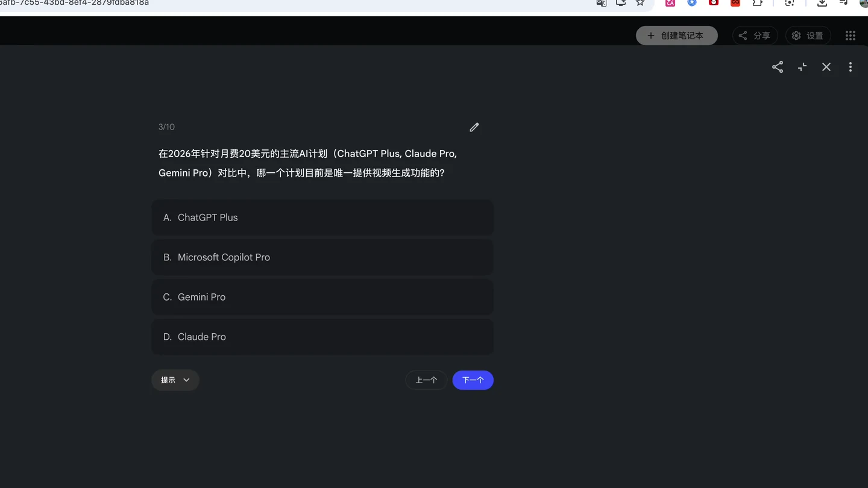Open the browser downloads icon
This screenshot has width=868, height=488.
[822, 3]
